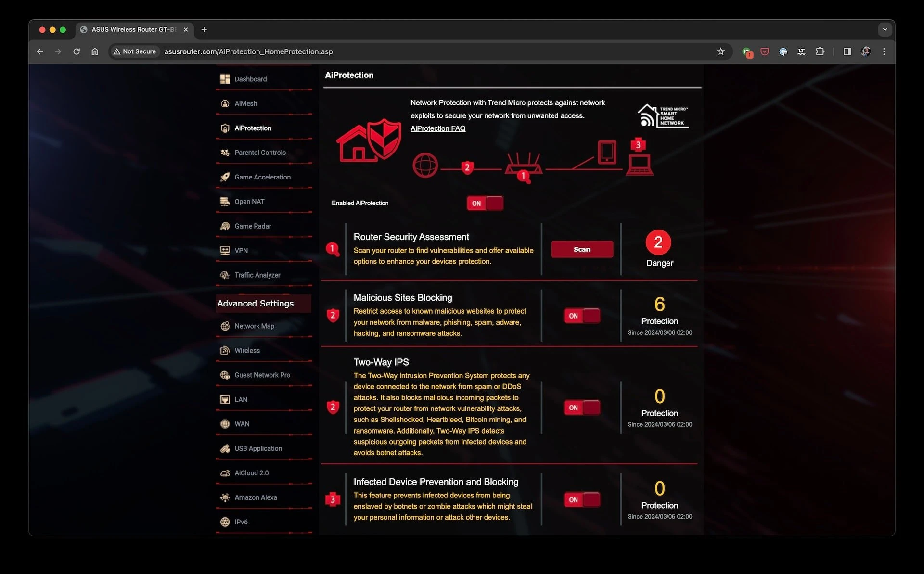Open a new browser tab
Image resolution: width=924 pixels, height=574 pixels.
[204, 29]
